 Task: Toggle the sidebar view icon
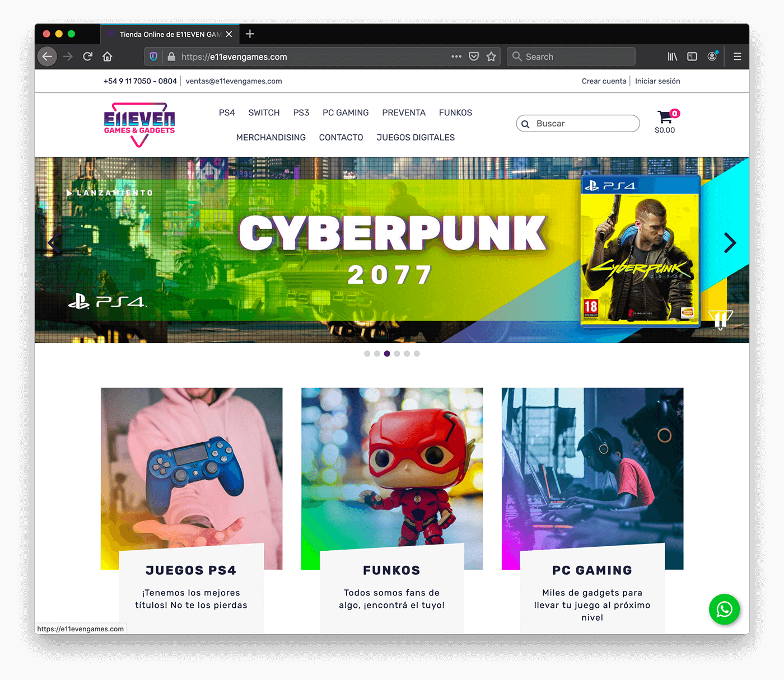pos(692,57)
